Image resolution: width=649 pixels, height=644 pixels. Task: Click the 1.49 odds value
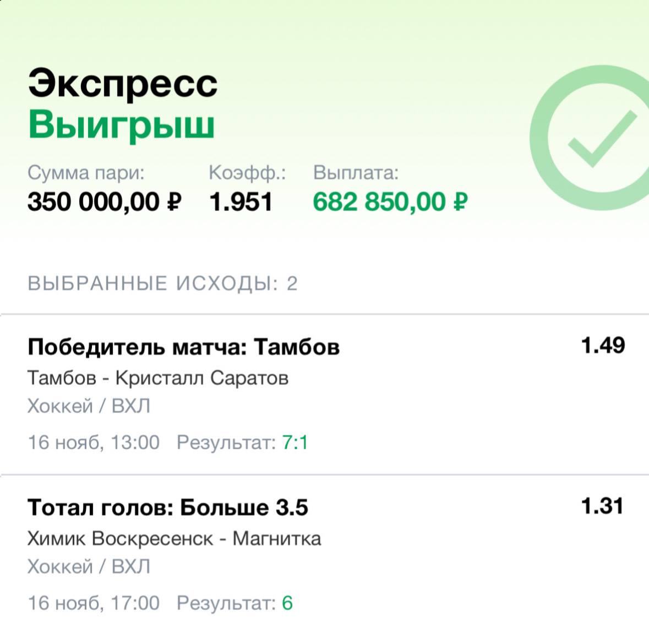[x=603, y=346]
